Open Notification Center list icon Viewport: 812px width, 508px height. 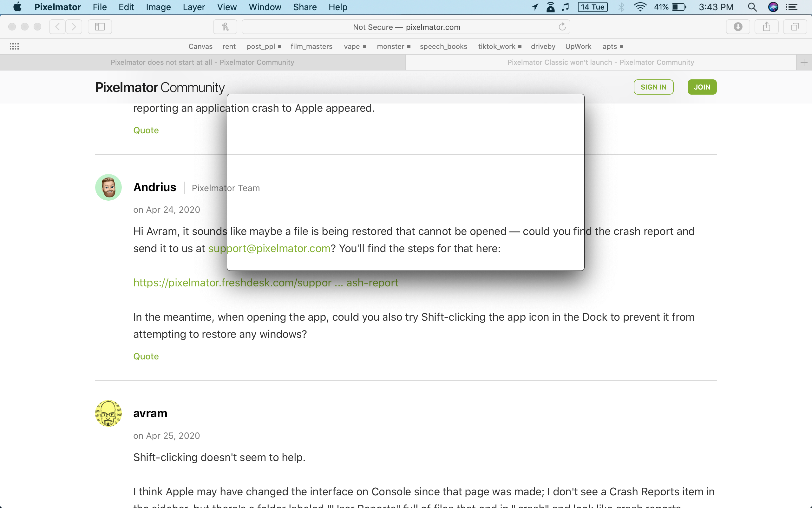(x=792, y=7)
